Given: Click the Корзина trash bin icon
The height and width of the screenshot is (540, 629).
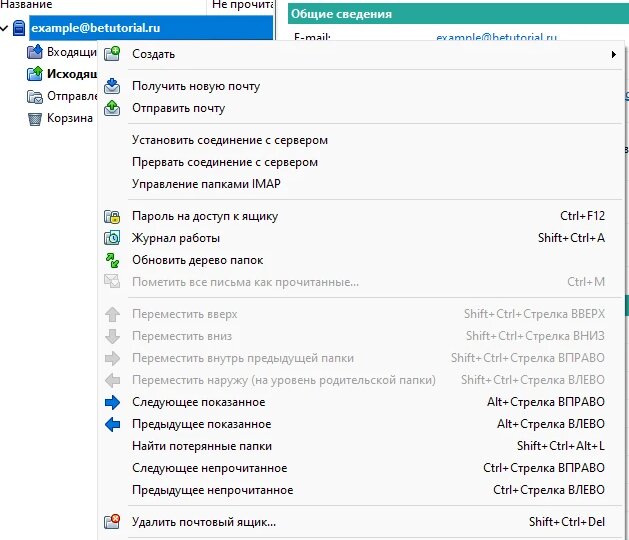Looking at the screenshot, I should (x=35, y=119).
